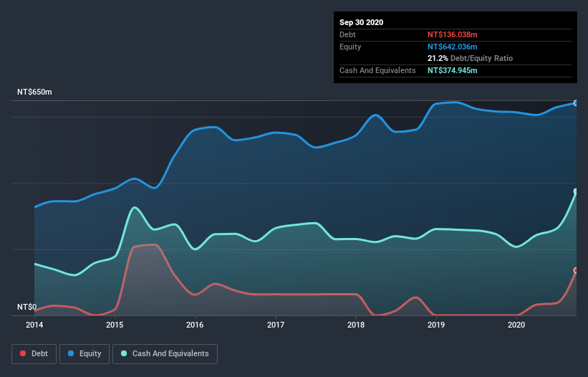Click the tooltip's Equity row label
Screen dimensions: 588x377
click(350, 47)
